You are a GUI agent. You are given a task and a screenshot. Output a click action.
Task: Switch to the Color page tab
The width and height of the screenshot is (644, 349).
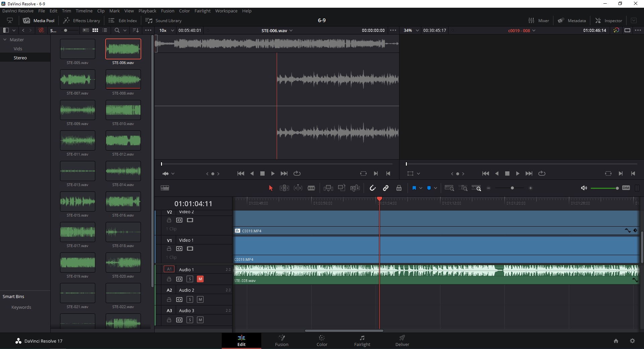322,341
